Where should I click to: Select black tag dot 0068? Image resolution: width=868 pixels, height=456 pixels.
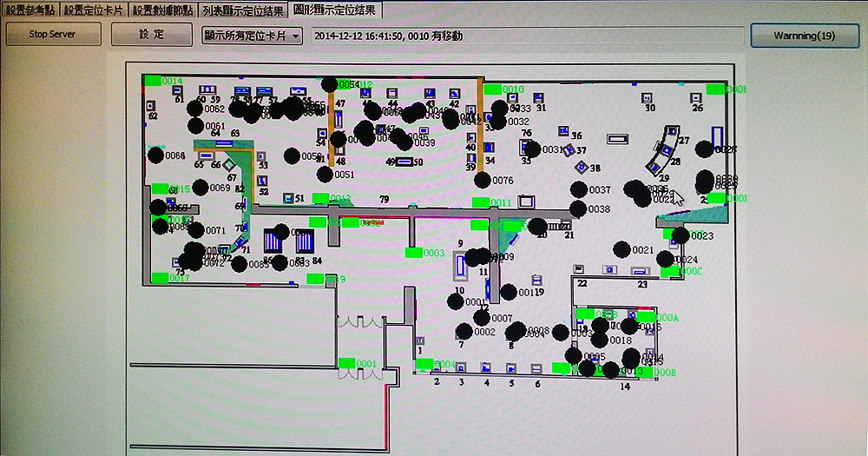[156, 155]
